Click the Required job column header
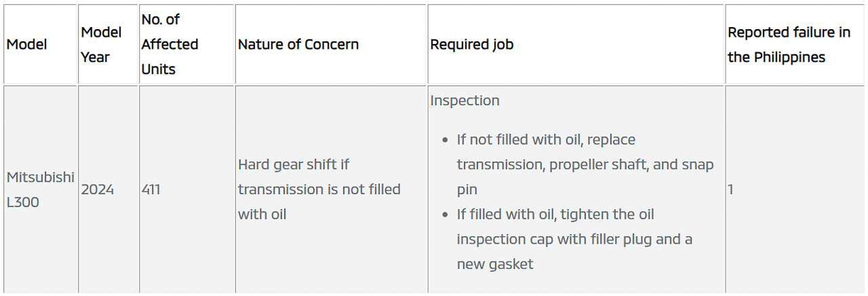Viewport: 868px width, 296px height. coord(472,45)
